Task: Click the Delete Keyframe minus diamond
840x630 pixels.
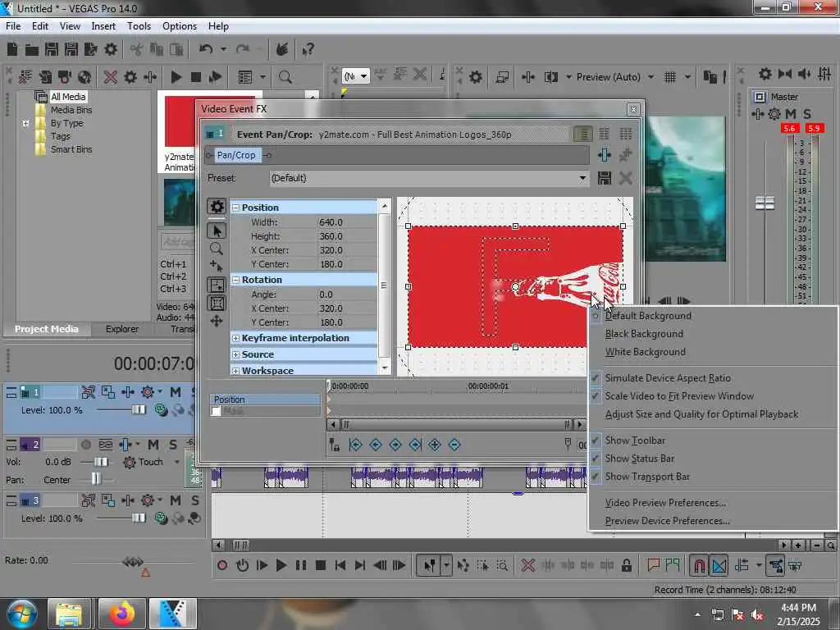Action: click(454, 445)
